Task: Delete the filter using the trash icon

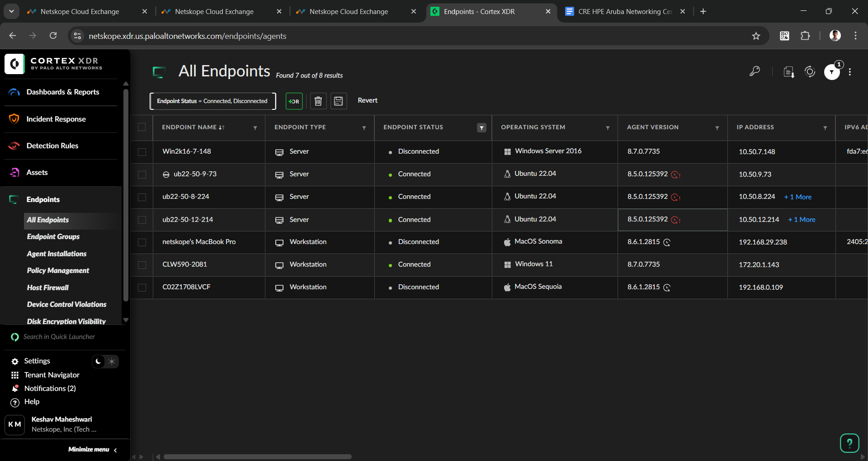Action: point(318,101)
